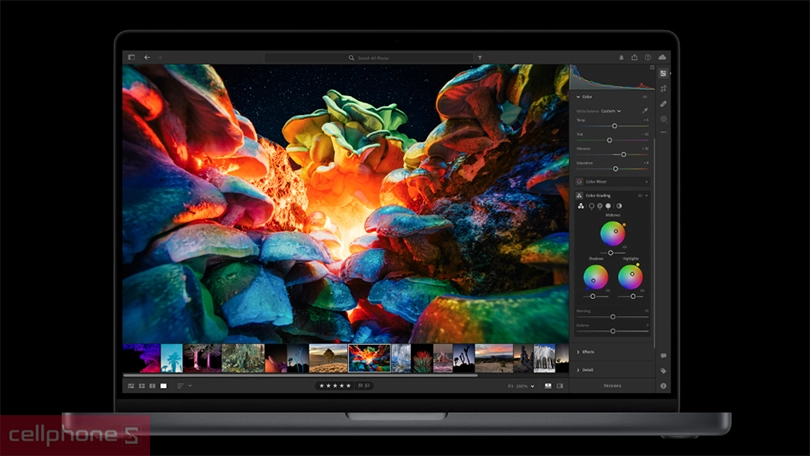Click the Search All Photos field
810x456 pixels.
(x=369, y=58)
